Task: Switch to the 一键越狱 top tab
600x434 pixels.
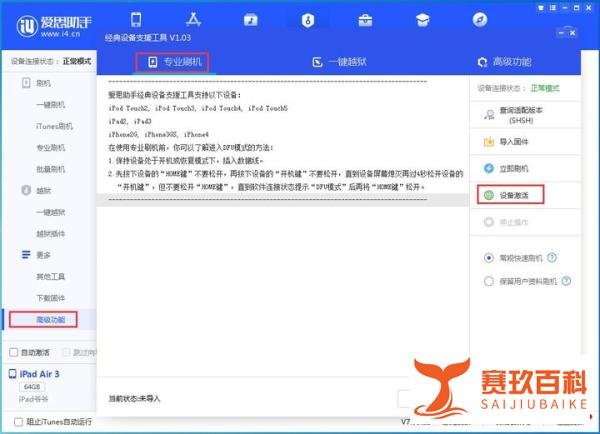Action: click(x=339, y=62)
